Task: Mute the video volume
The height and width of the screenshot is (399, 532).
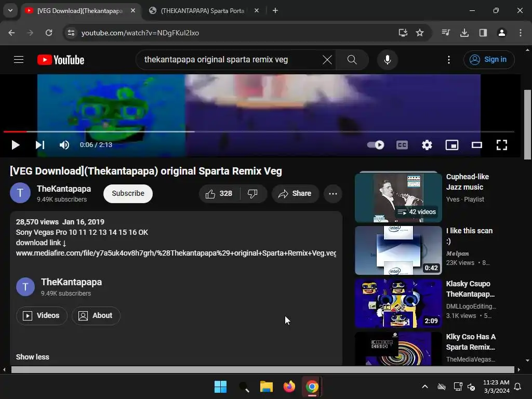Action: click(64, 145)
